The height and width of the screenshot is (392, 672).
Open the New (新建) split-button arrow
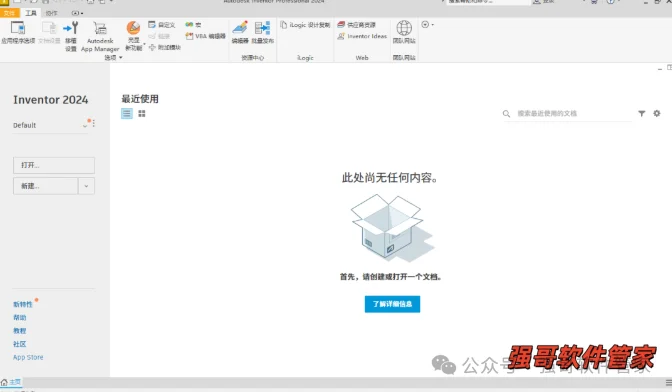[x=86, y=186]
